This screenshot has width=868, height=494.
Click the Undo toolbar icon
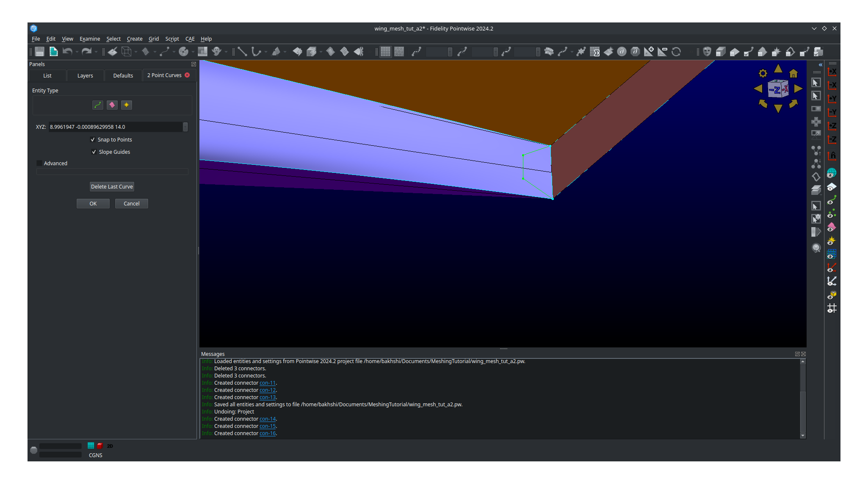[x=67, y=51]
